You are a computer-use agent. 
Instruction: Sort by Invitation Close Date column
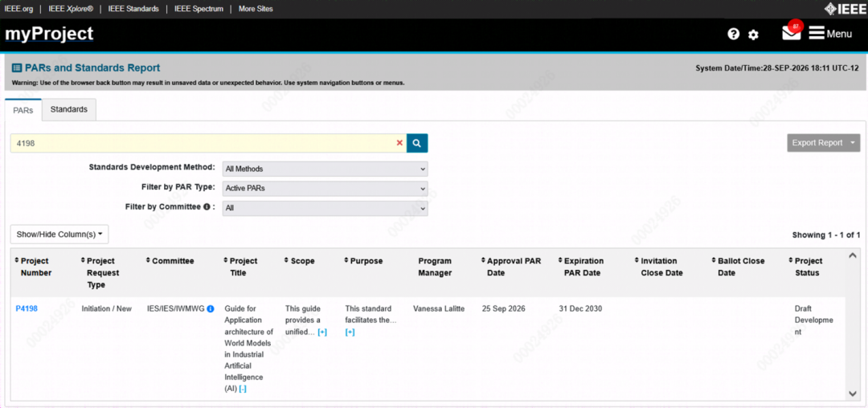[x=659, y=267]
